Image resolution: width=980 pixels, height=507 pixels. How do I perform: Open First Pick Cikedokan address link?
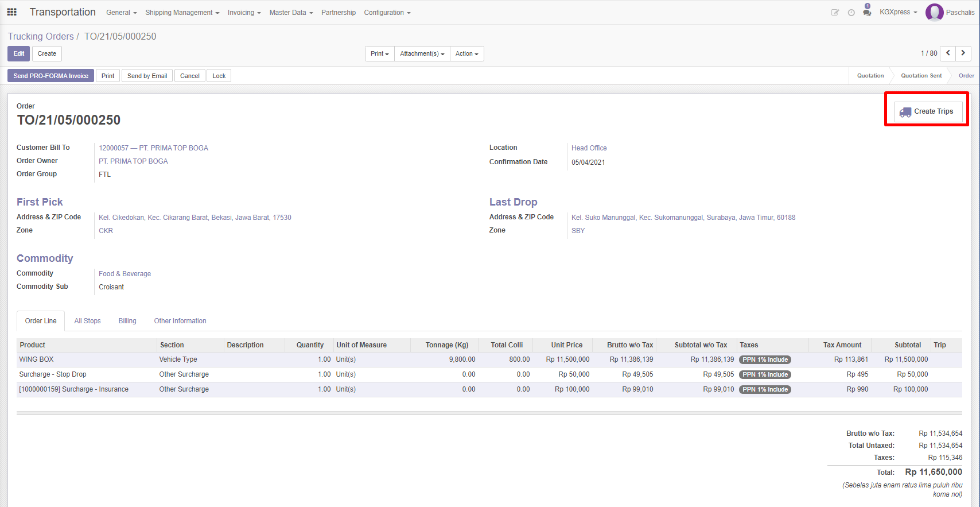(195, 218)
